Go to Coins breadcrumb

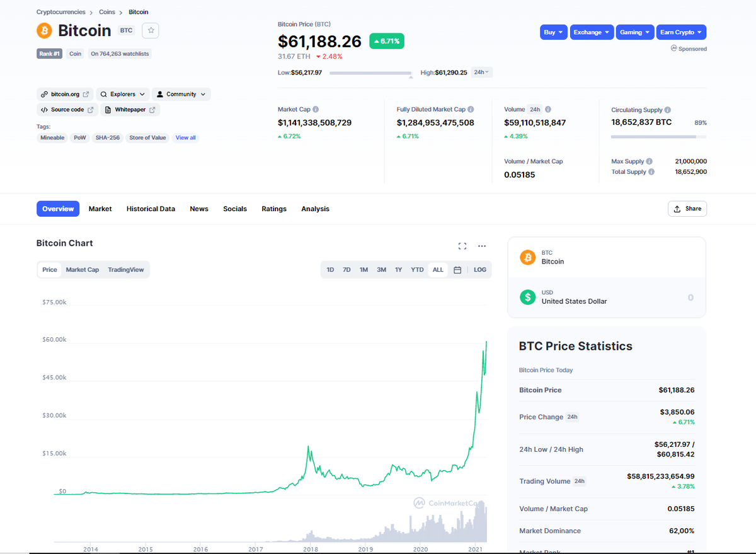click(107, 12)
